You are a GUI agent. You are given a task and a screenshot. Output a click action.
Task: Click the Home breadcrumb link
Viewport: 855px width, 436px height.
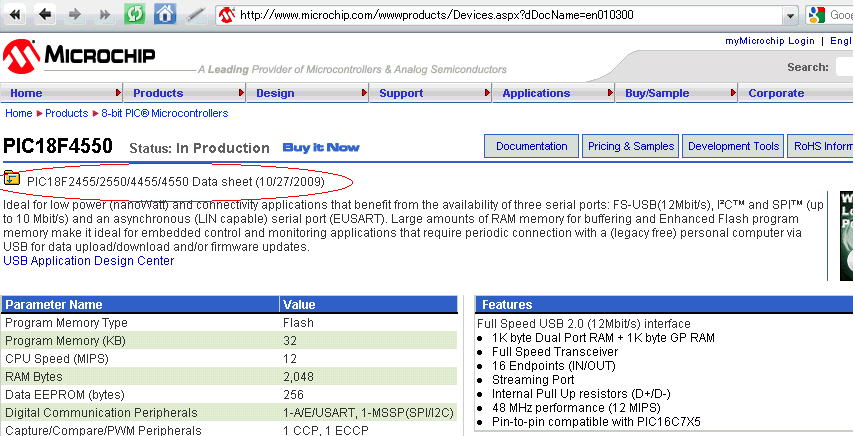pos(19,113)
